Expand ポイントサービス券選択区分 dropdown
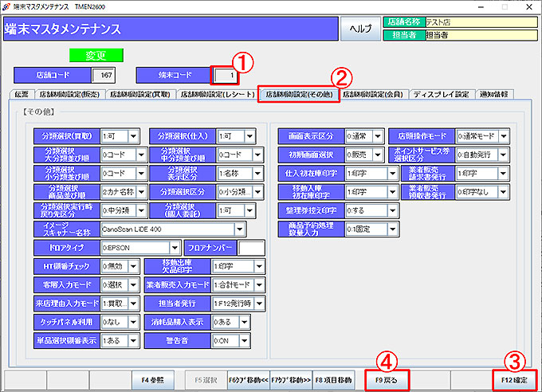This screenshot has width=542, height=392. 503,155
